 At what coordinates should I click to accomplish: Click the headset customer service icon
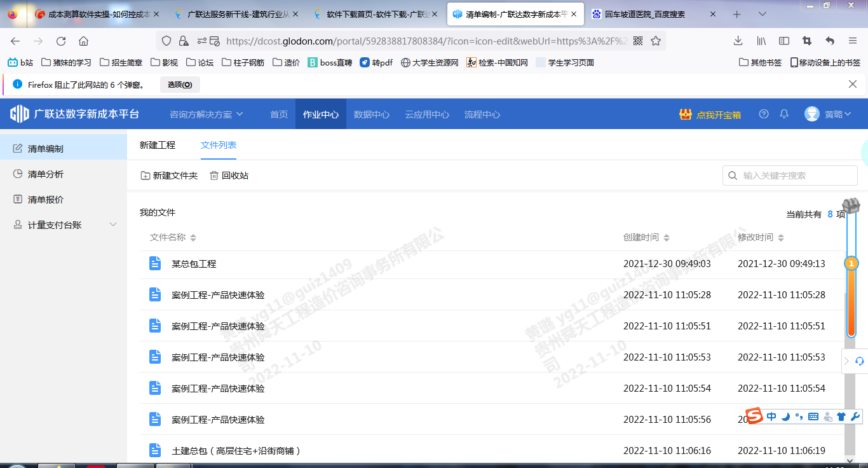click(x=860, y=361)
